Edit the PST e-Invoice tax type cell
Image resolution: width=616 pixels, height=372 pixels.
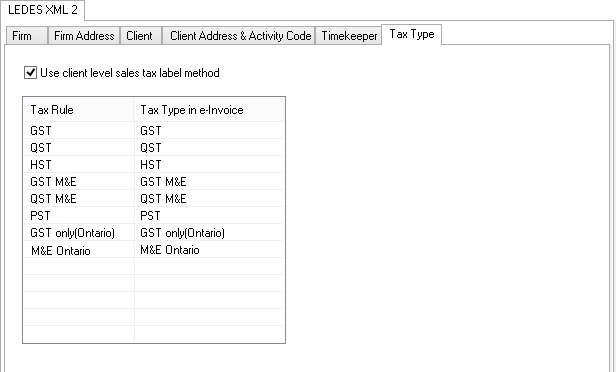click(x=209, y=215)
